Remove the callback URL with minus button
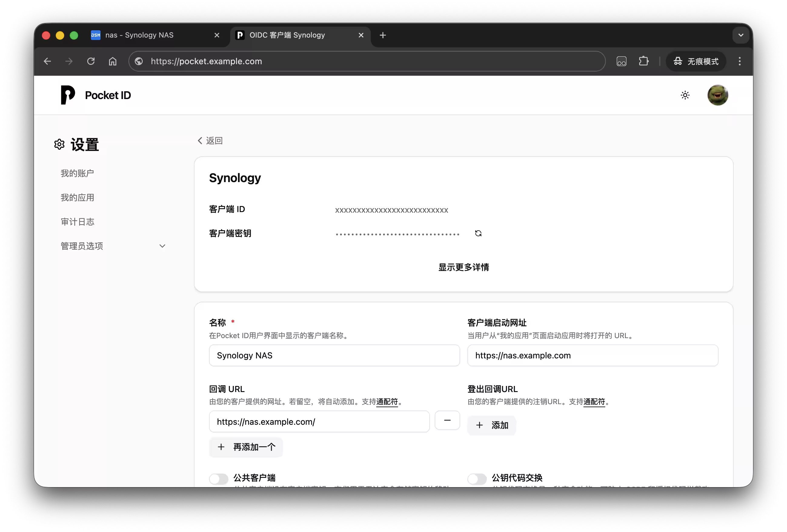This screenshot has width=787, height=532. 447,420
